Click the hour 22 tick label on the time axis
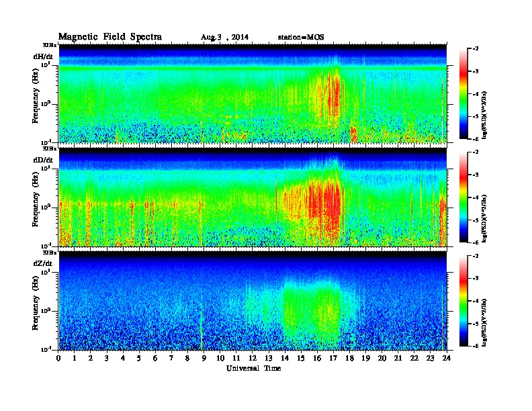 tap(414, 358)
